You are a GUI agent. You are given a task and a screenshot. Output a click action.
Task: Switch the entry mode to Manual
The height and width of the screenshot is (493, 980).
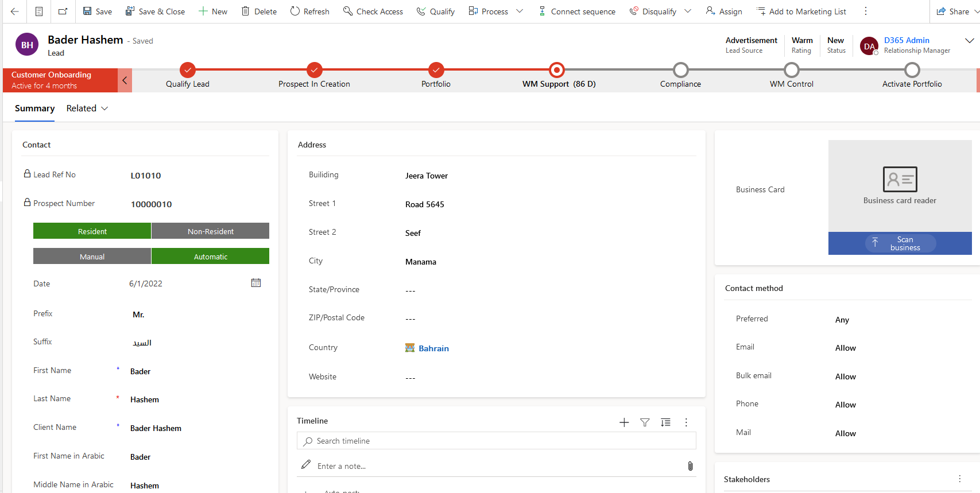(x=92, y=257)
